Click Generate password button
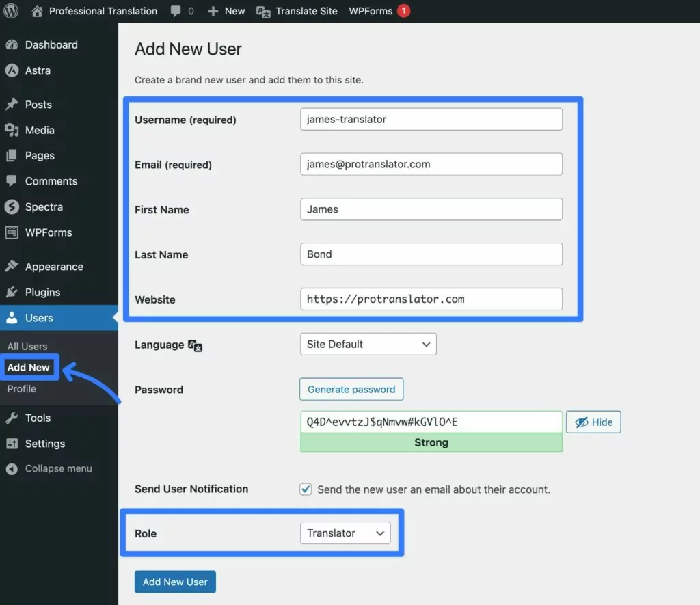700x605 pixels. pyautogui.click(x=351, y=390)
